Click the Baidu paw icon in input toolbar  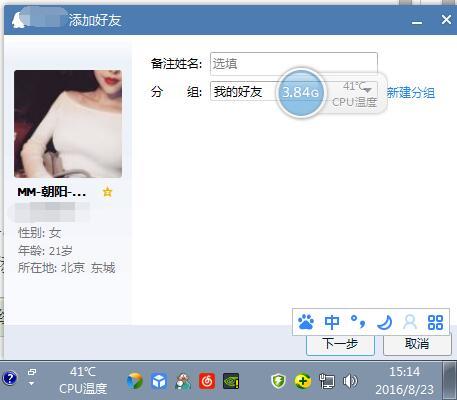pyautogui.click(x=306, y=322)
